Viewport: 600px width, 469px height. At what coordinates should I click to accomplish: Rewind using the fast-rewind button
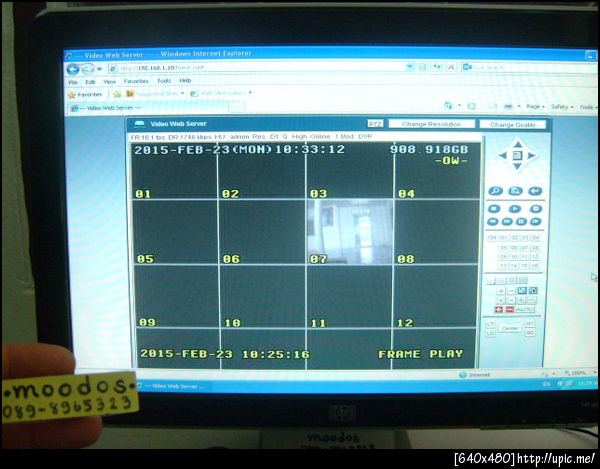[493, 221]
